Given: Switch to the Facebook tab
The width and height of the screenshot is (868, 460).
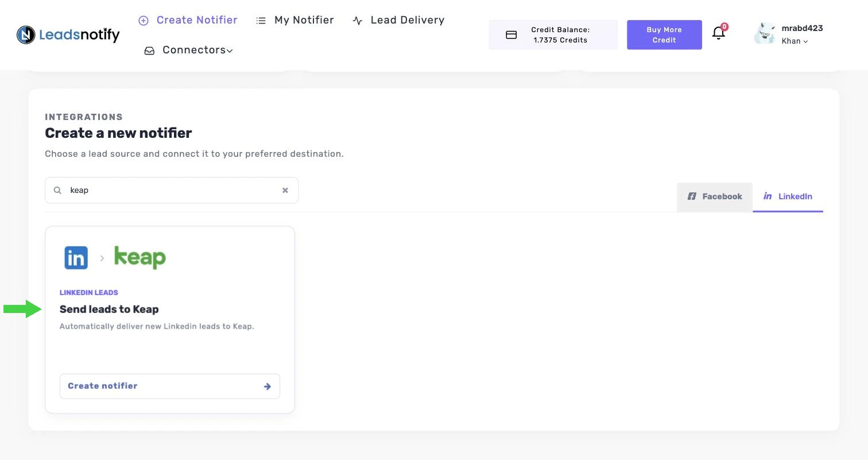Looking at the screenshot, I should (715, 196).
